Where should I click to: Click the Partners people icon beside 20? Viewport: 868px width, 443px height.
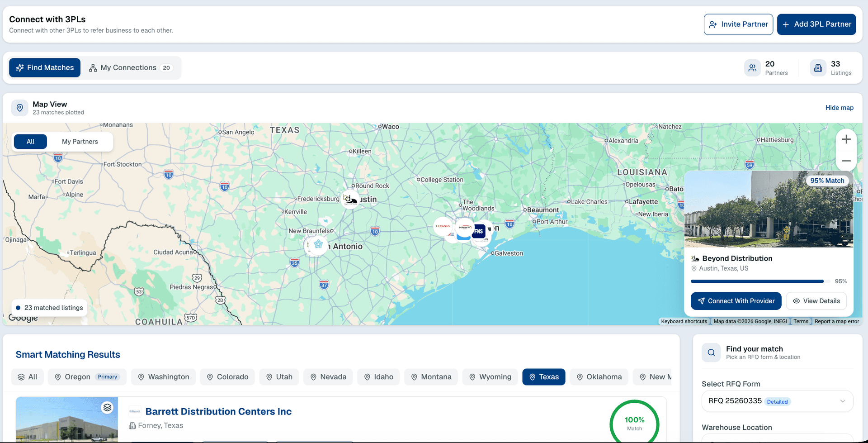click(752, 68)
